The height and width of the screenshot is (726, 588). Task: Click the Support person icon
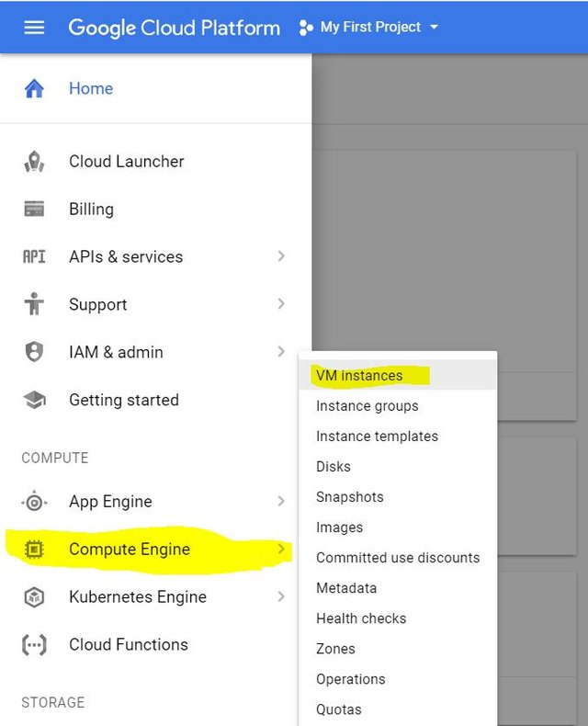click(x=34, y=304)
